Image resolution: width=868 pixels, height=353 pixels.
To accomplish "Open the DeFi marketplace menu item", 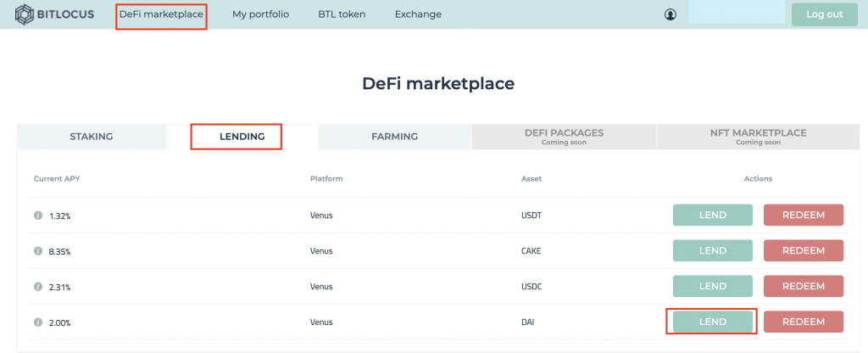I will (x=161, y=14).
